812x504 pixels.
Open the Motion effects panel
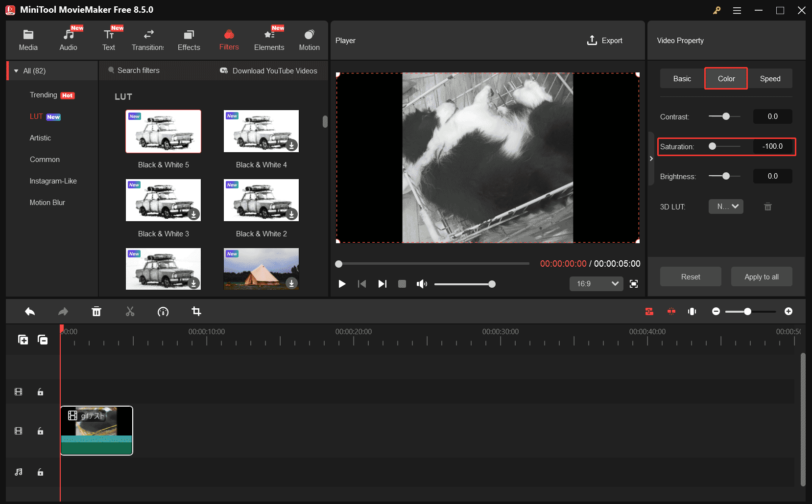(309, 39)
